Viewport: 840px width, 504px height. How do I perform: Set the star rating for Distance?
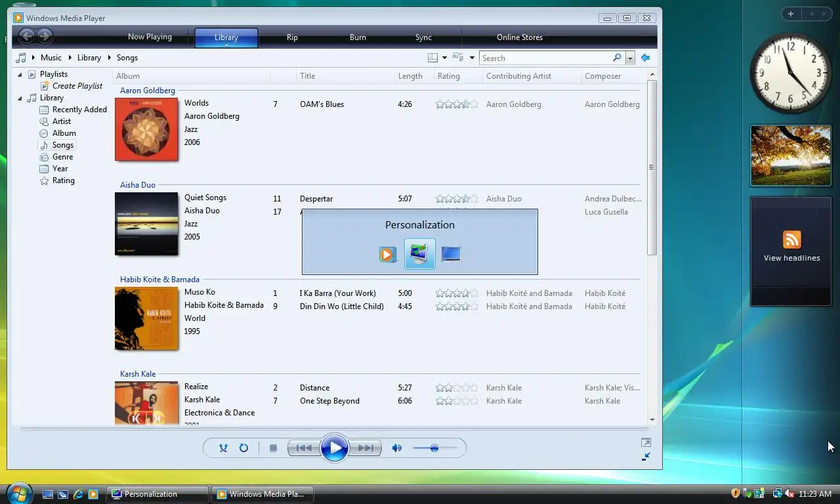457,388
